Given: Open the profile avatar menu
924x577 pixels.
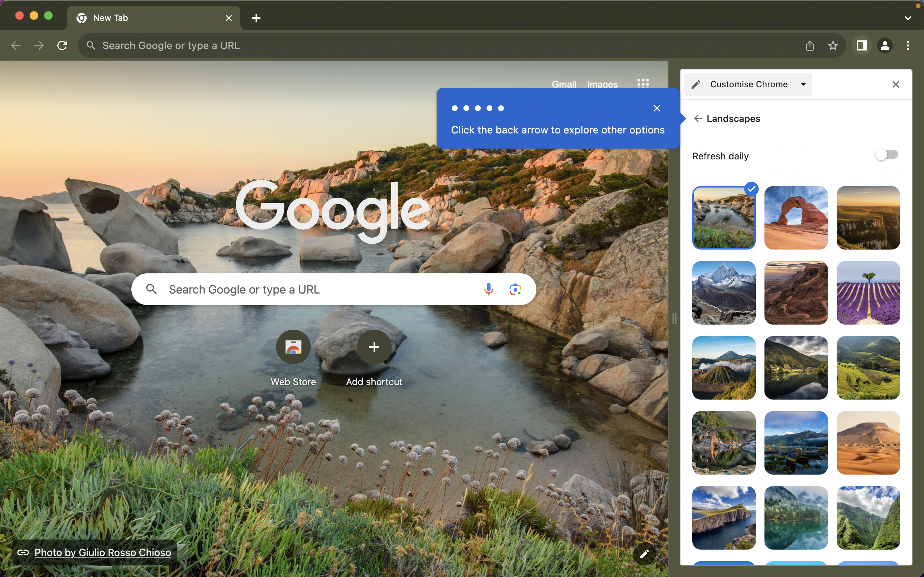Looking at the screenshot, I should [885, 46].
